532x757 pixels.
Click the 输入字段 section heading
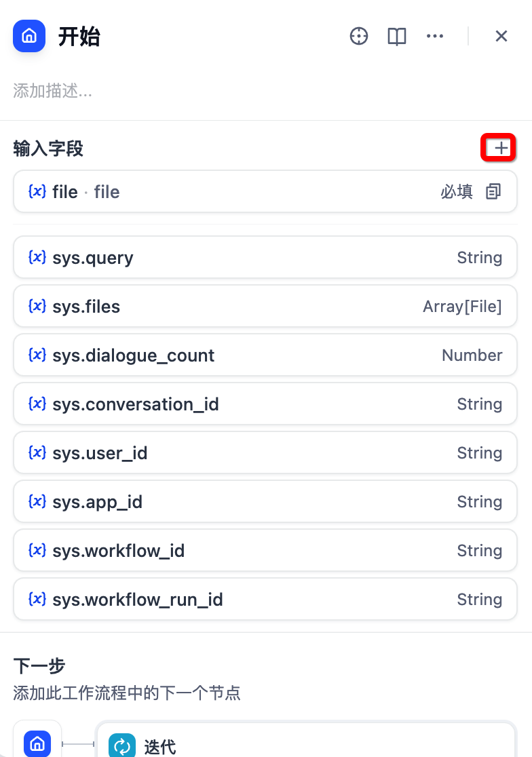point(48,149)
